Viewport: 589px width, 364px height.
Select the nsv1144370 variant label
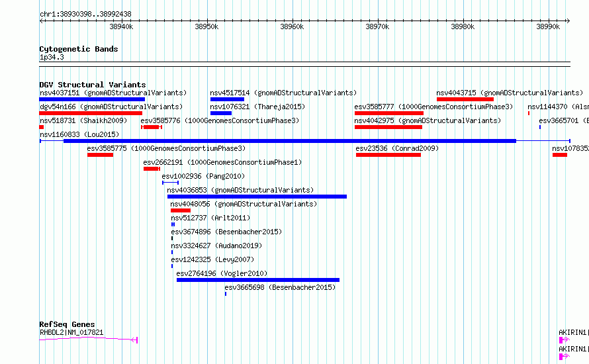[x=558, y=107]
